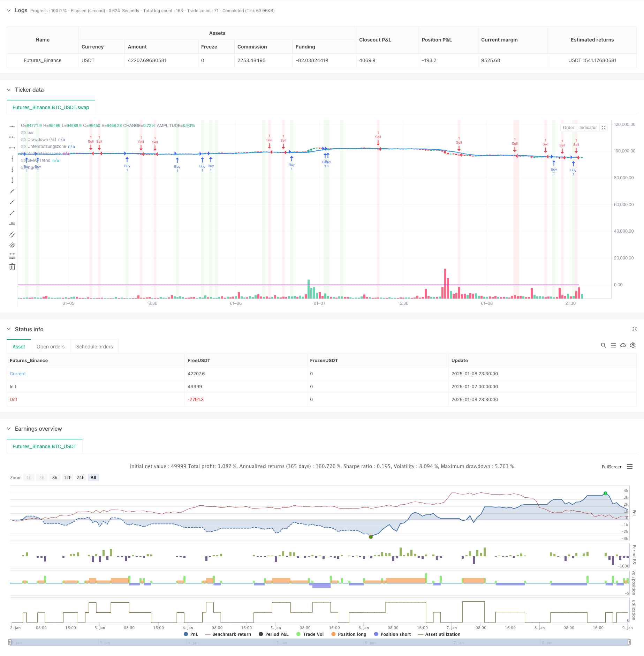Toggle visibility of Drawdown (%) indicator
Screen dimensions: 644x656
pyautogui.click(x=23, y=140)
